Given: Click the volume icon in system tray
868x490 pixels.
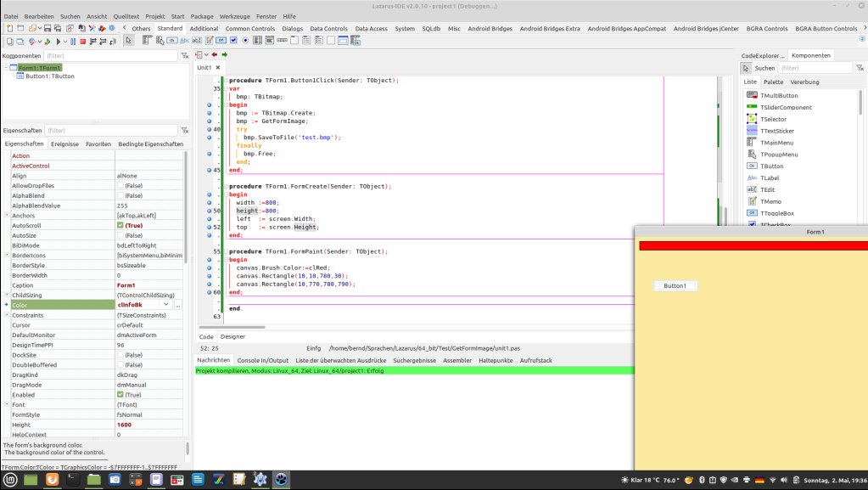Looking at the screenshot, I should coord(784,480).
